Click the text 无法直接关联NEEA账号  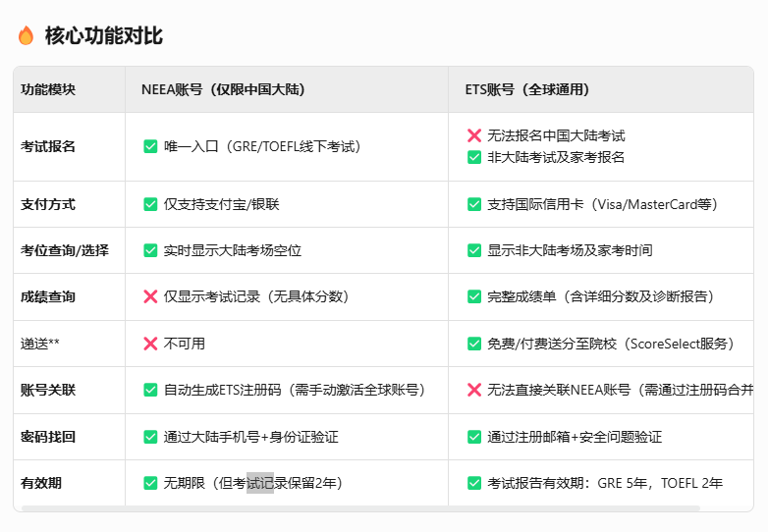[559, 390]
